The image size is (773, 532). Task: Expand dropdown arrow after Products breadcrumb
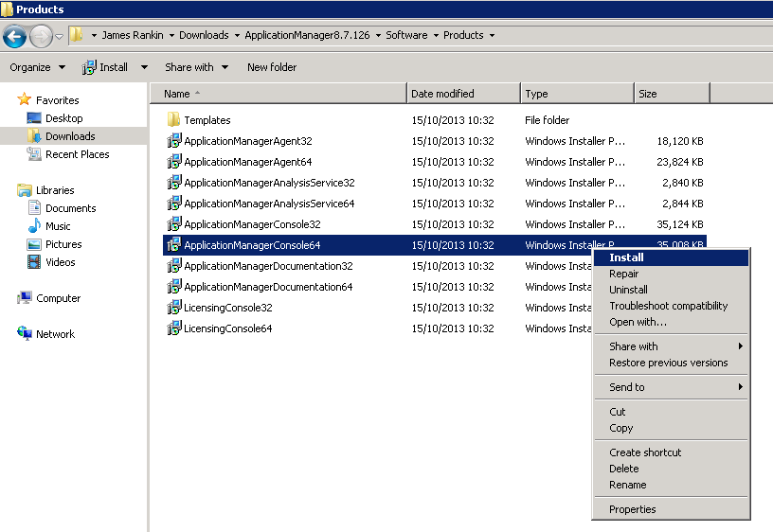tap(492, 35)
